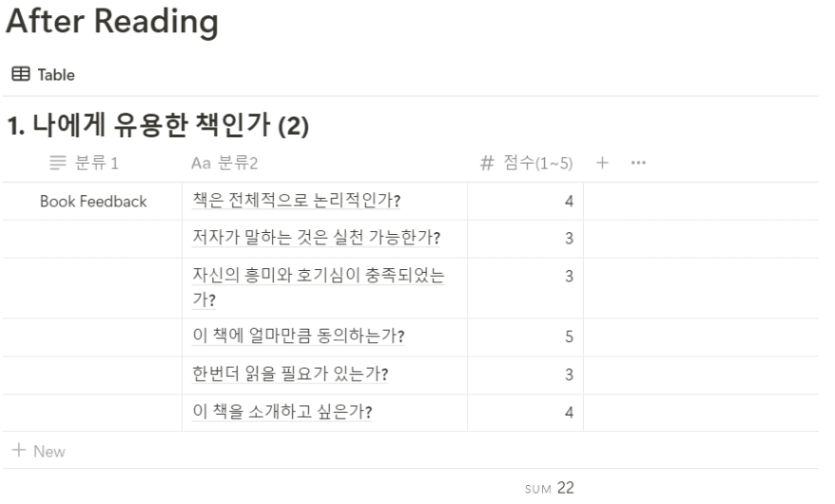Open the page 저자가 말하는 것은 실천 가능한가?

317,238
